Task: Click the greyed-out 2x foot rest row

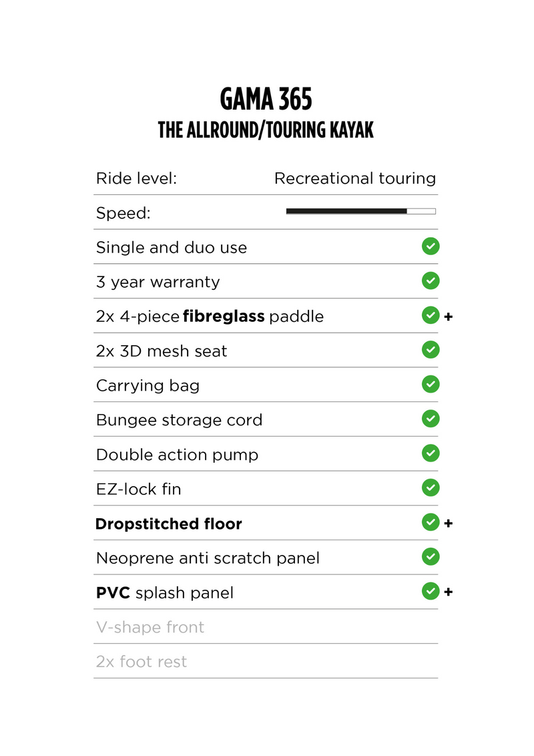Action: tap(142, 662)
